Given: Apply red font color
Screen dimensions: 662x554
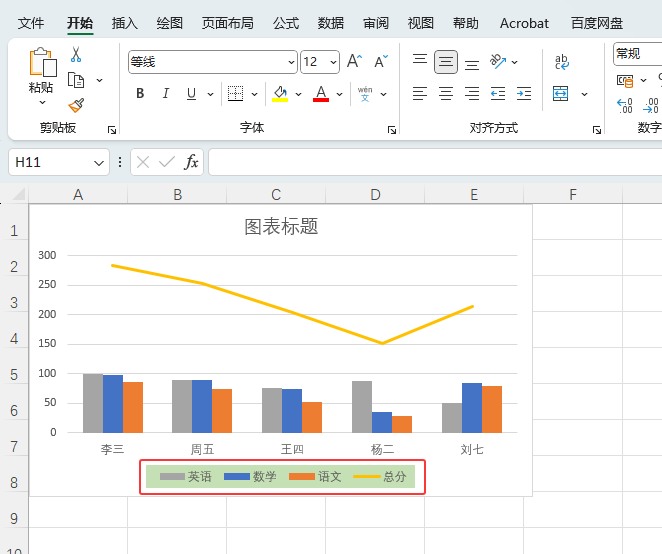Looking at the screenshot, I should coord(321,94).
